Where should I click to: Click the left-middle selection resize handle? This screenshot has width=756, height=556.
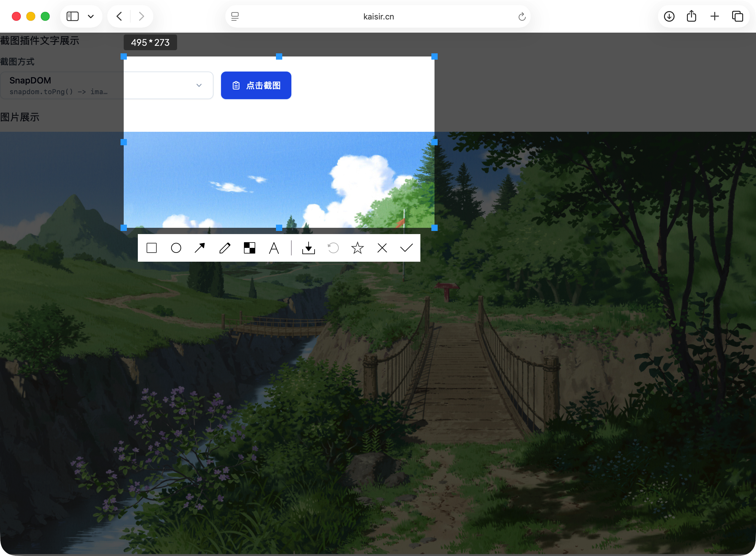pyautogui.click(x=124, y=142)
